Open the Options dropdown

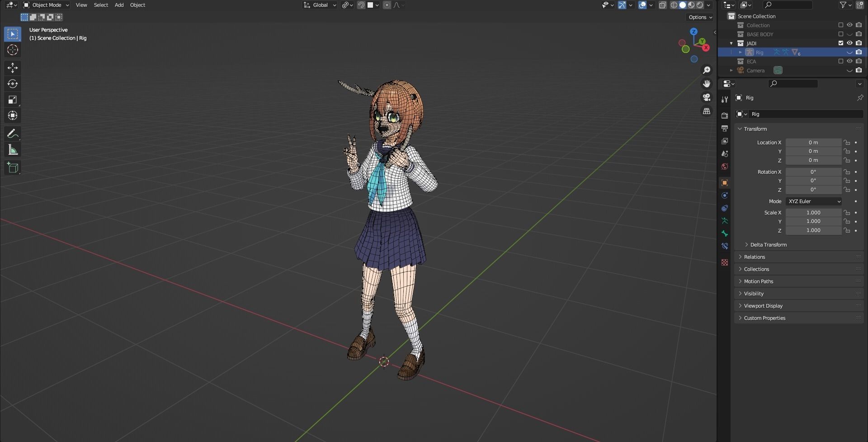tap(700, 17)
